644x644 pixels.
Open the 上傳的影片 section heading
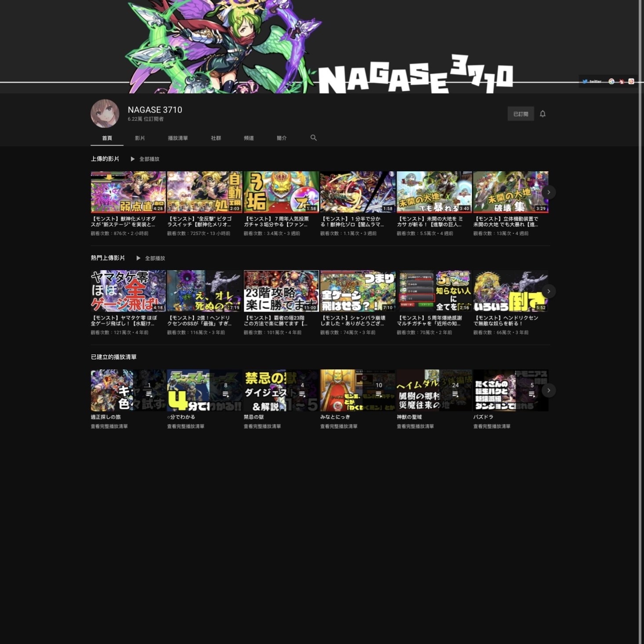[105, 159]
